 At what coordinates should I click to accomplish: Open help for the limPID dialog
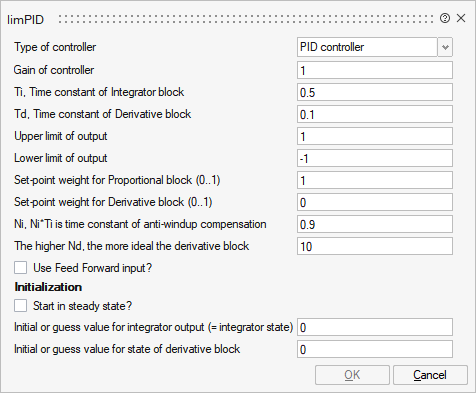tap(445, 18)
